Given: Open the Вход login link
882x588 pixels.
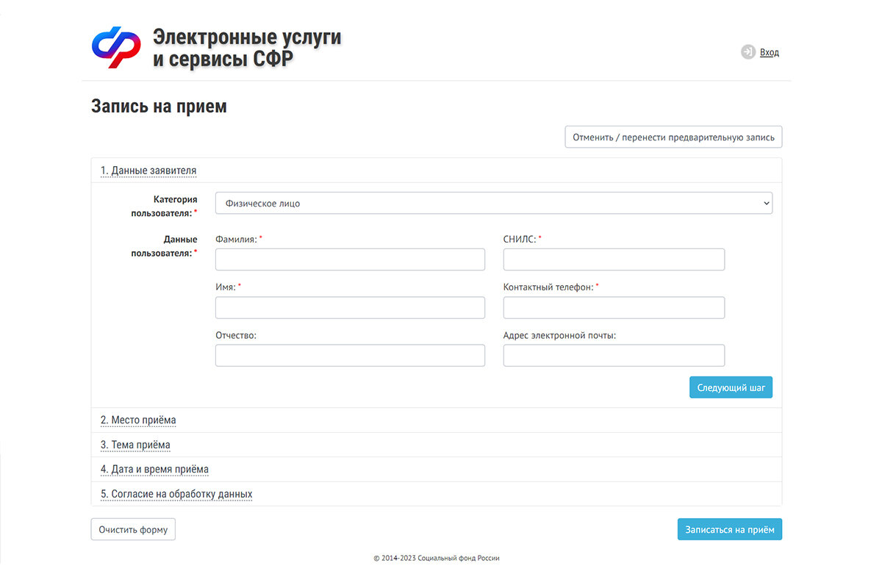Looking at the screenshot, I should pyautogui.click(x=769, y=51).
